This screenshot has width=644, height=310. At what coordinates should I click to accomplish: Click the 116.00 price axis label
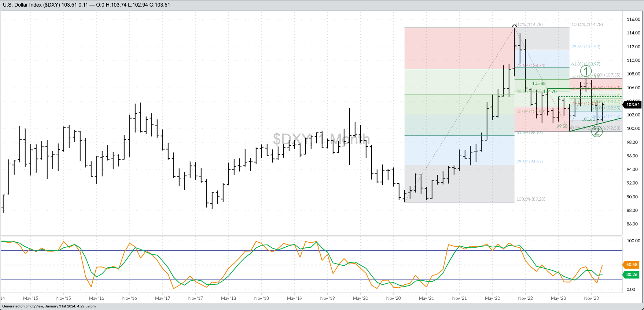633,19
